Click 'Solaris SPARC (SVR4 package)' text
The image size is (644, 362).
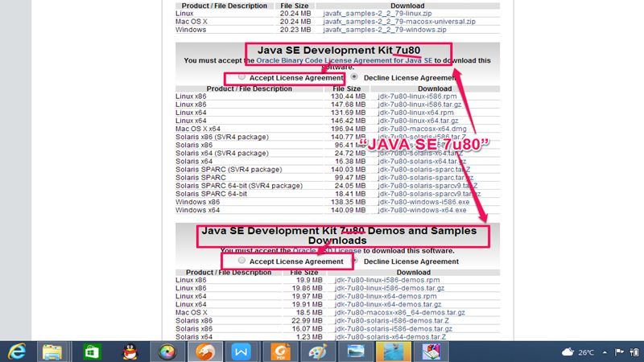click(229, 170)
